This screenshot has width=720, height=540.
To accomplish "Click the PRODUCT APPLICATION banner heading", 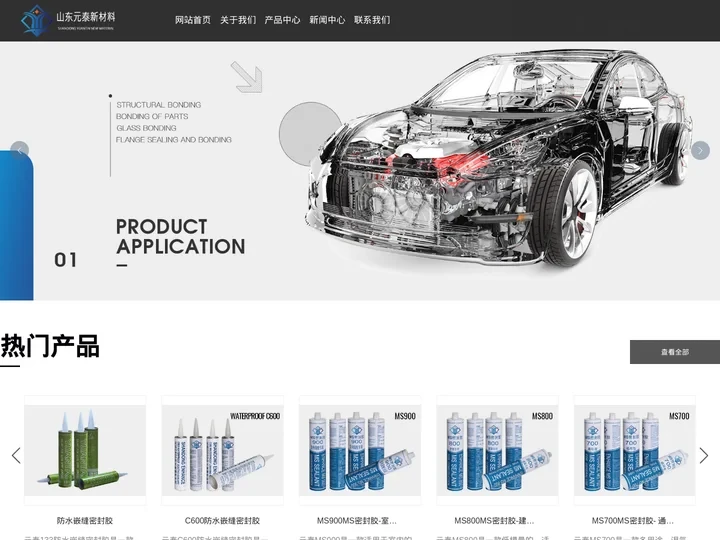I will coord(180,237).
